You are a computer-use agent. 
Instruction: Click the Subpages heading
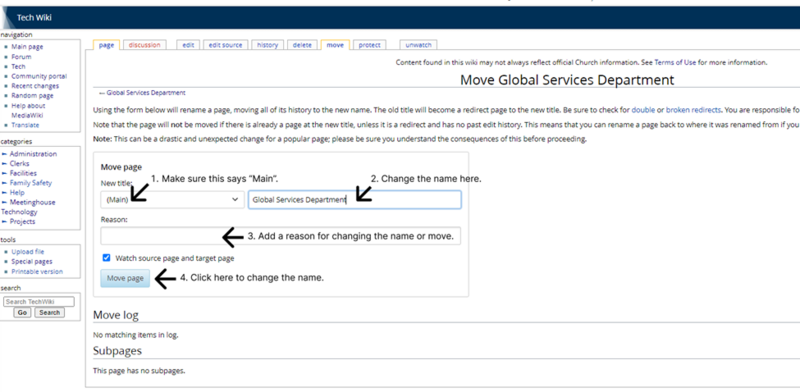pos(117,351)
